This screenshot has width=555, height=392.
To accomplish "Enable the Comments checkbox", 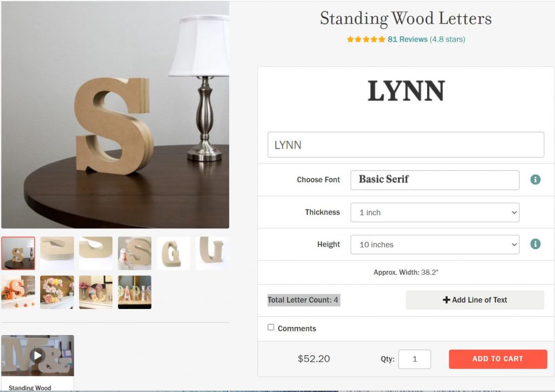I will (271, 327).
